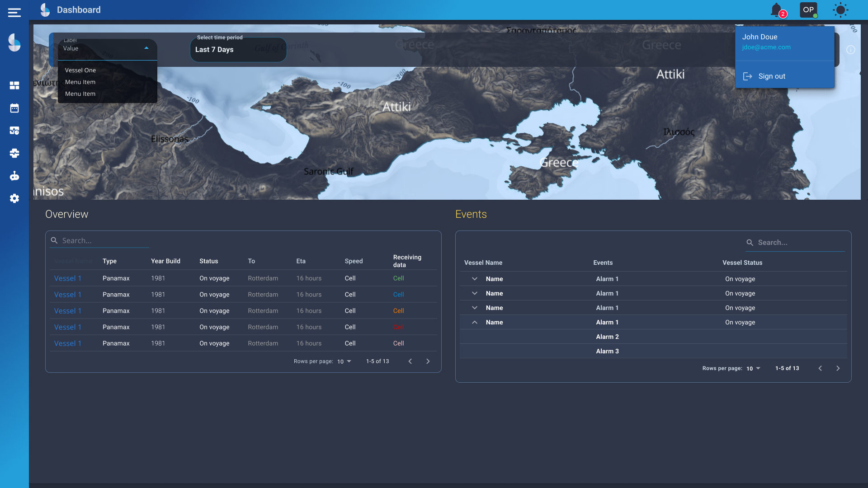Go to previous page in Overview table

(410, 361)
